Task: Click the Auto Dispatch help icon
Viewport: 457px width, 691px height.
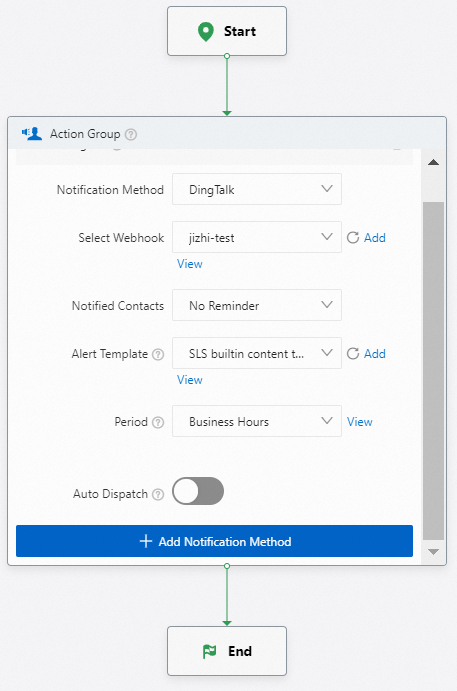Action: (x=158, y=494)
